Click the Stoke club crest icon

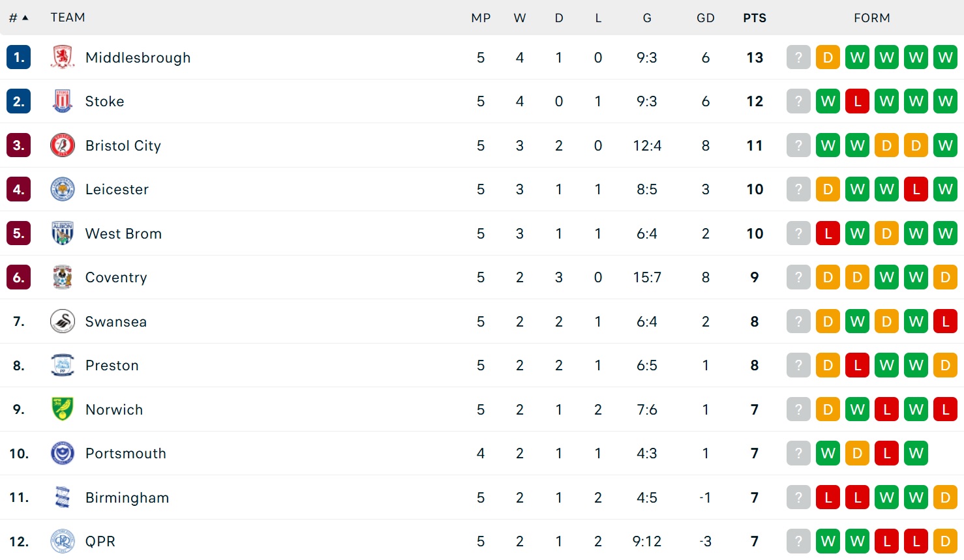(63, 101)
